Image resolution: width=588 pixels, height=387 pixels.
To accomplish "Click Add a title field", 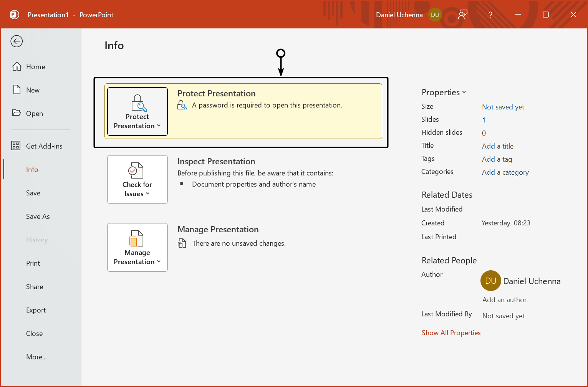I will tap(497, 146).
